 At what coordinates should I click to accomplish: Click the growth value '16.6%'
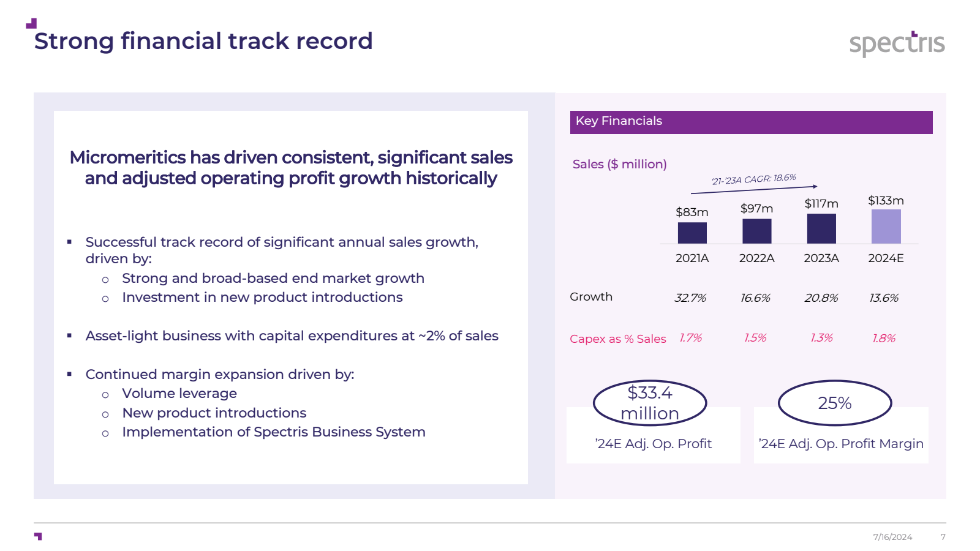(x=755, y=298)
